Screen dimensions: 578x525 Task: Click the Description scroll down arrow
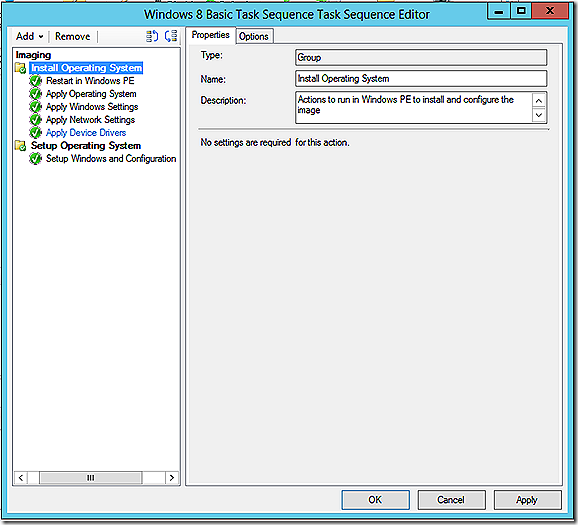(539, 115)
